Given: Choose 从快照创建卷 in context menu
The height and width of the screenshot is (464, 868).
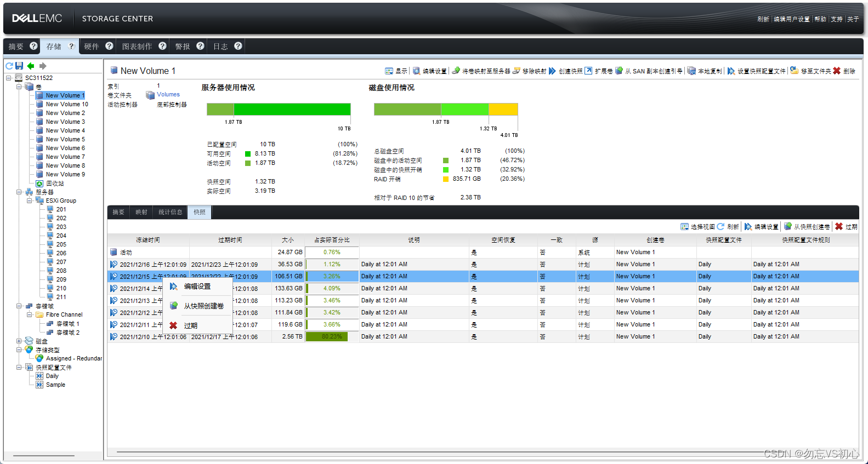Looking at the screenshot, I should [x=203, y=306].
